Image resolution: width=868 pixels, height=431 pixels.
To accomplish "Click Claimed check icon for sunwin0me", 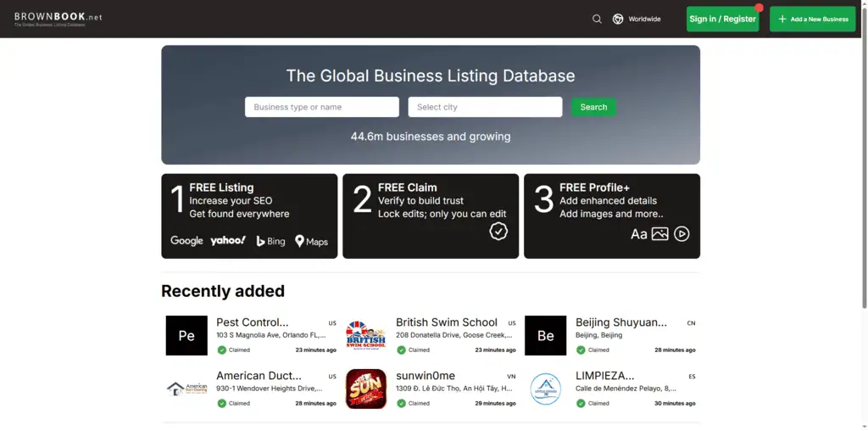I will click(x=401, y=403).
